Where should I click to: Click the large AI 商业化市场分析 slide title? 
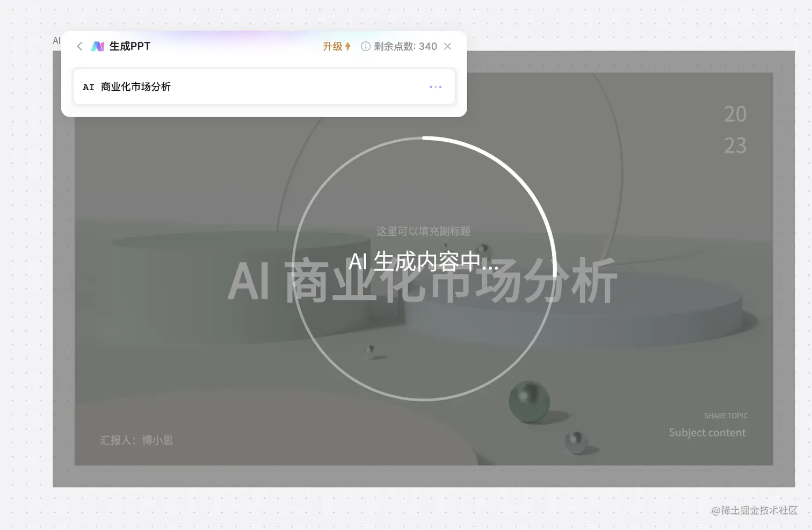[x=423, y=281]
